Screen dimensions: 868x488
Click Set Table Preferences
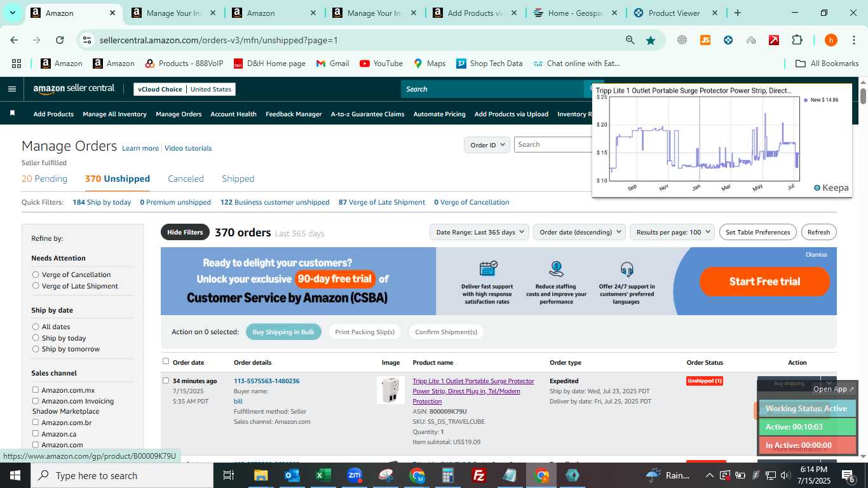pos(757,232)
